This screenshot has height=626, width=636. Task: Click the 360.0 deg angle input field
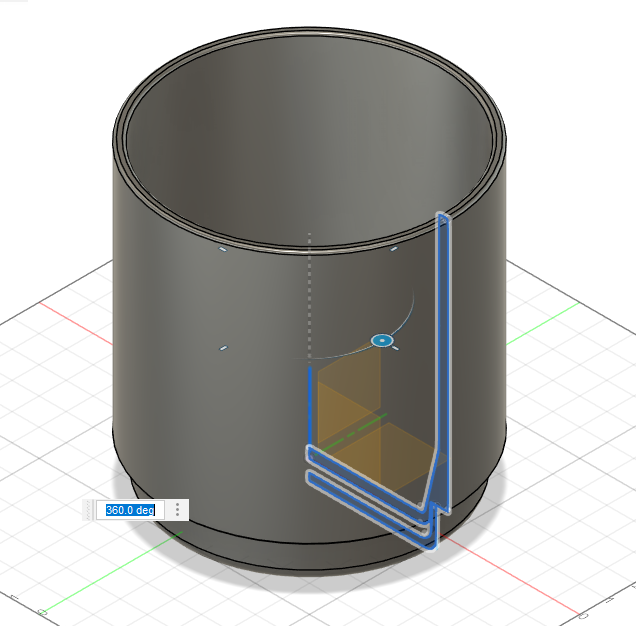click(130, 510)
